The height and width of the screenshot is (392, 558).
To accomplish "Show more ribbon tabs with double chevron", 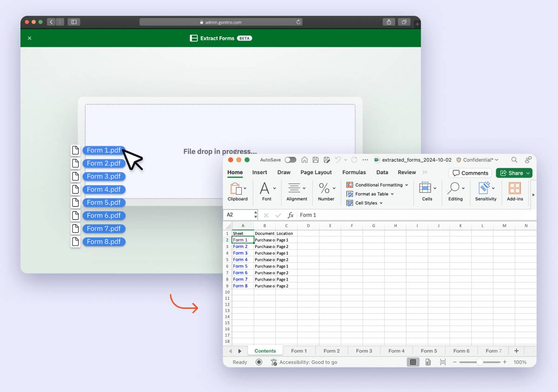I will coord(425,172).
